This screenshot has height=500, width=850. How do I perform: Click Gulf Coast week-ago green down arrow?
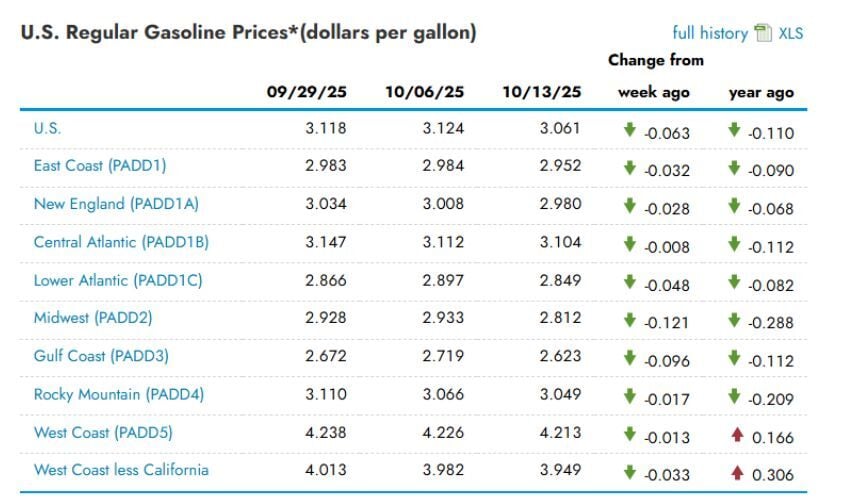[x=630, y=358]
